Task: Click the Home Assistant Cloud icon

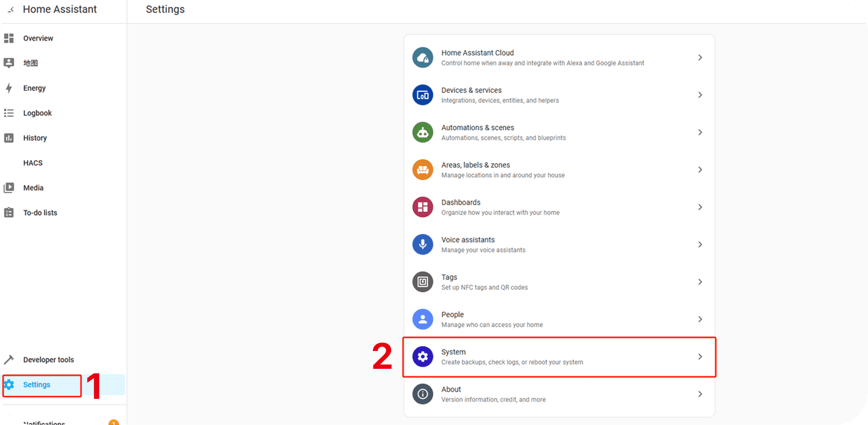Action: (x=422, y=58)
